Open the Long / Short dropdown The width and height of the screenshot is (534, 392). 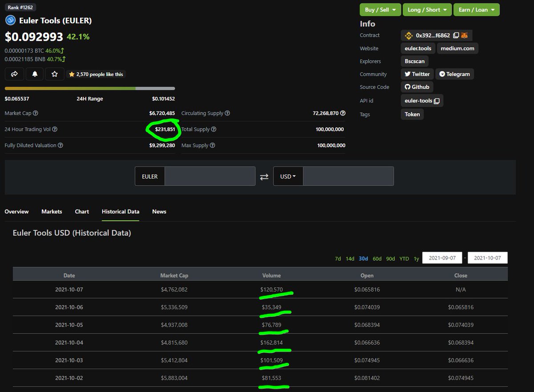tap(427, 10)
